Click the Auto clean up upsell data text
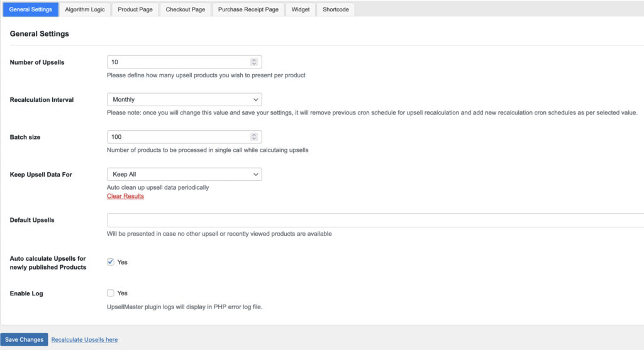This screenshot has height=350, width=644. click(x=158, y=187)
